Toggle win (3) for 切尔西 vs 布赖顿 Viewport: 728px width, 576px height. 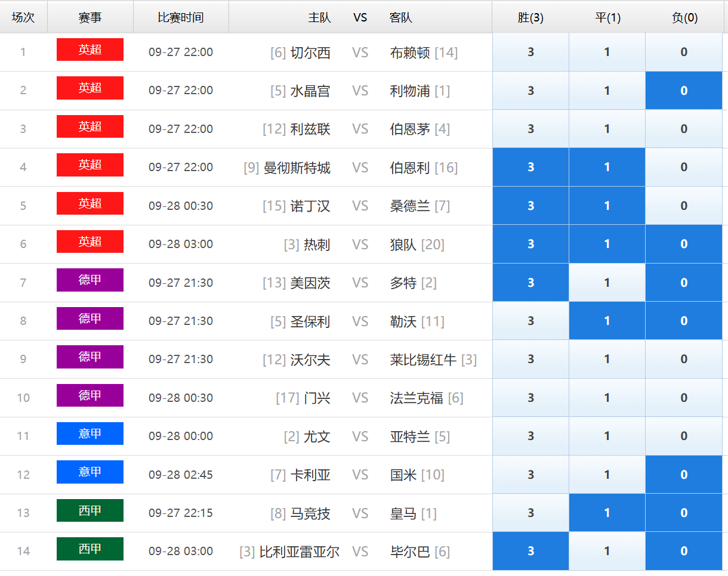pyautogui.click(x=530, y=52)
